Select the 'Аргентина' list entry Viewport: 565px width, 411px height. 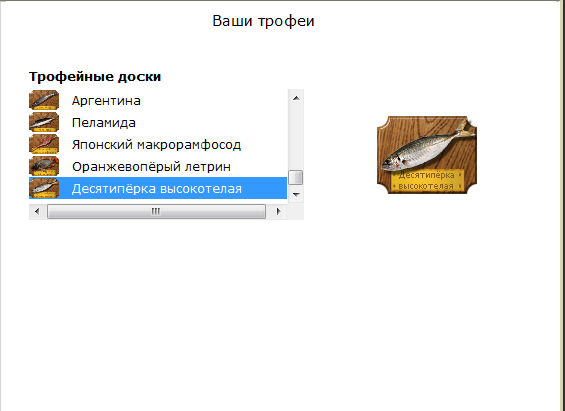(158, 100)
